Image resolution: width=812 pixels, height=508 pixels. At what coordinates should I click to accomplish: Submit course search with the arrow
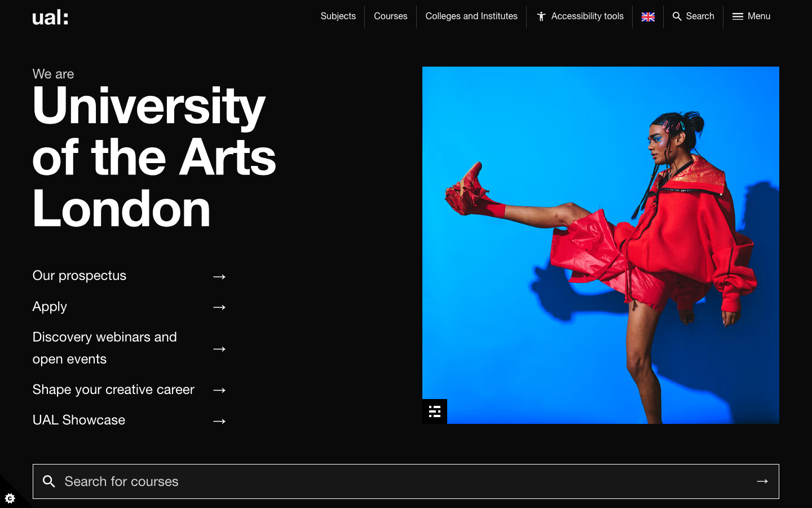[x=762, y=481]
